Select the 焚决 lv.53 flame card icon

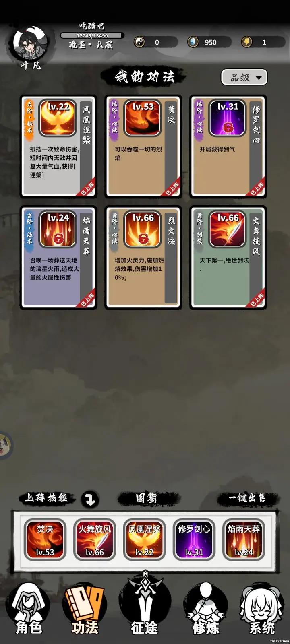click(x=143, y=118)
